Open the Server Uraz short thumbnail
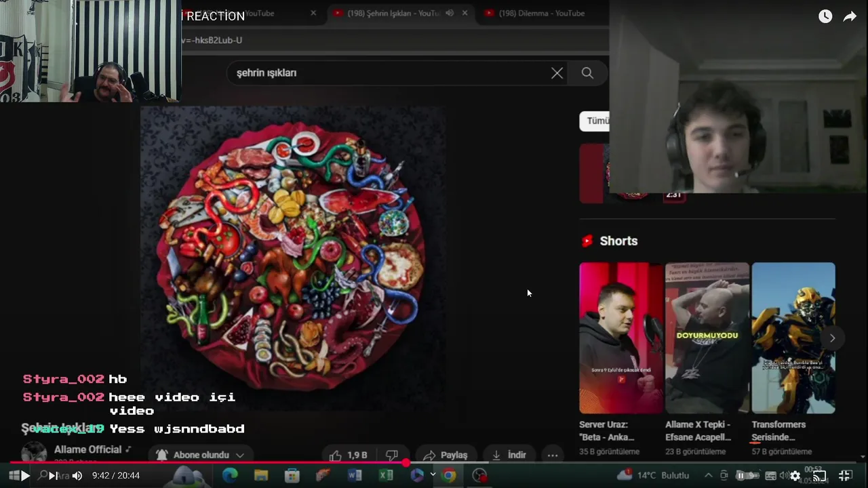This screenshot has width=868, height=488. point(621,338)
